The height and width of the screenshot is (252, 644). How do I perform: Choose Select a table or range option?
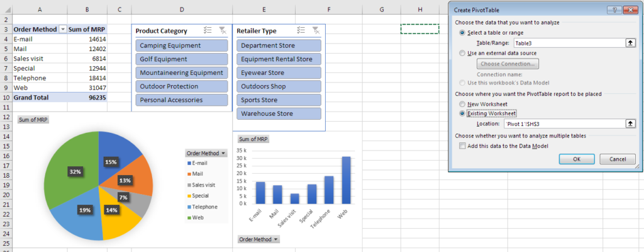[x=462, y=33]
